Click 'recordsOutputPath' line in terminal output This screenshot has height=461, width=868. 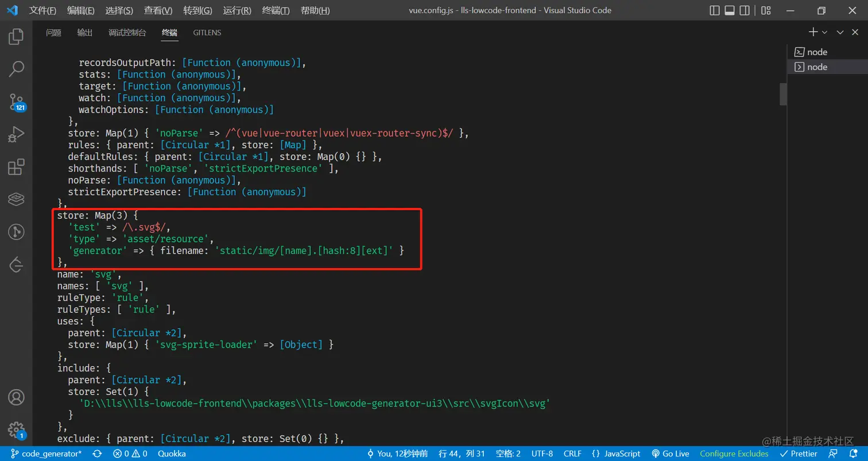click(x=193, y=63)
